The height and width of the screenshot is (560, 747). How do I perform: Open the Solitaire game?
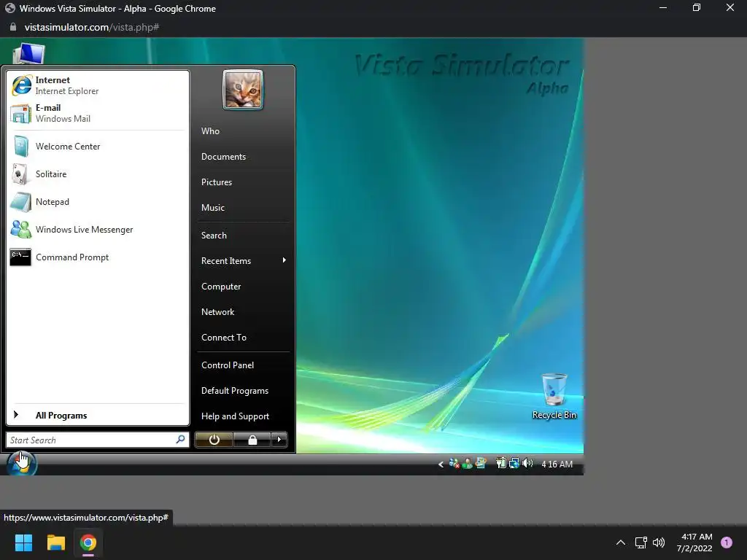98,174
